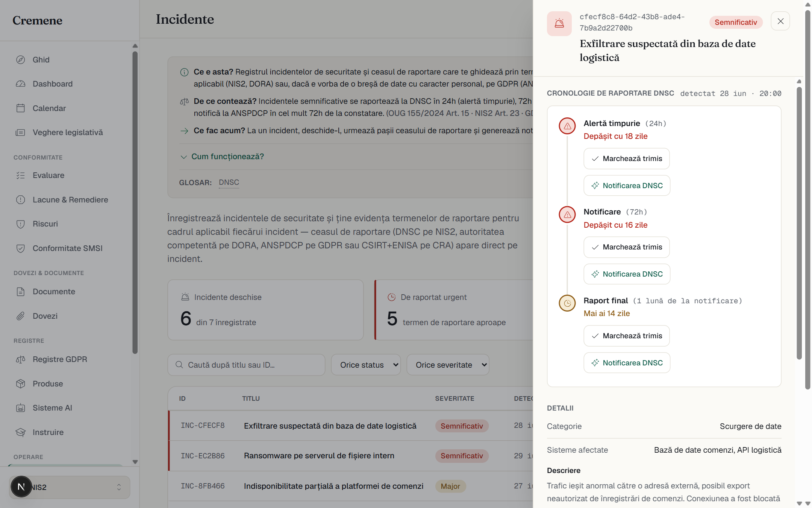
Task: Click the Documente file icon
Action: pyautogui.click(x=21, y=292)
